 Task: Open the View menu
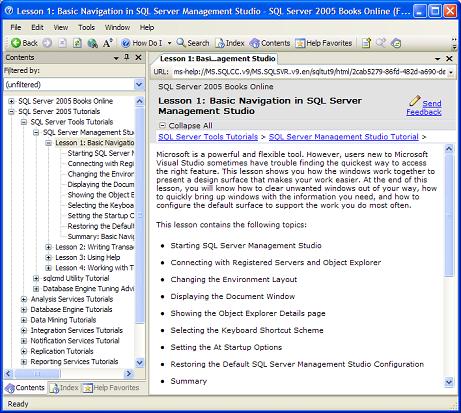pyautogui.click(x=61, y=27)
